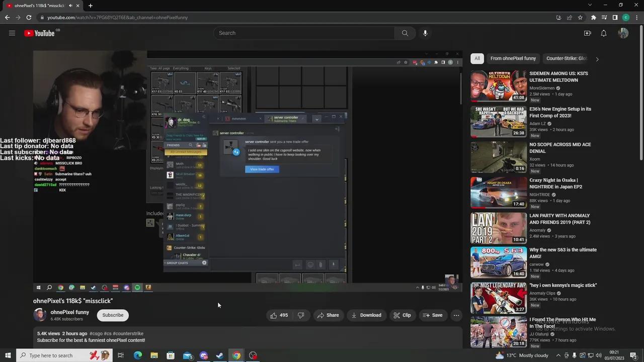This screenshot has height=362, width=644.
Task: Open Sidemen Among Us video thumbnail
Action: coord(499,86)
